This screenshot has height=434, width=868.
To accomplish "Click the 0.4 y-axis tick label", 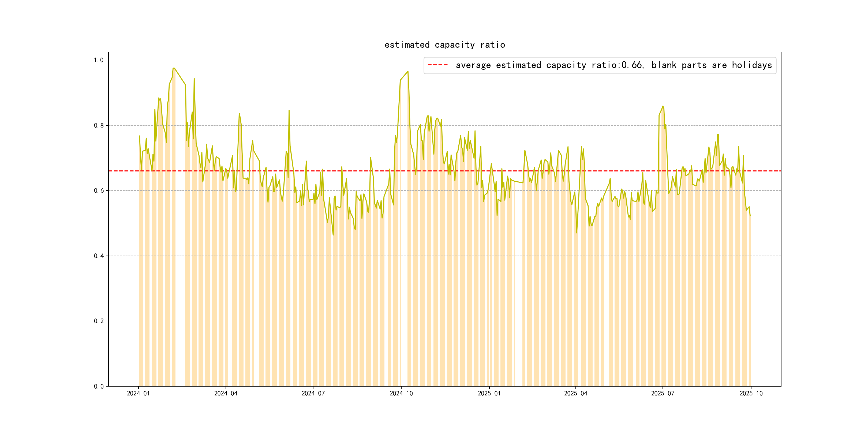I will [99, 256].
